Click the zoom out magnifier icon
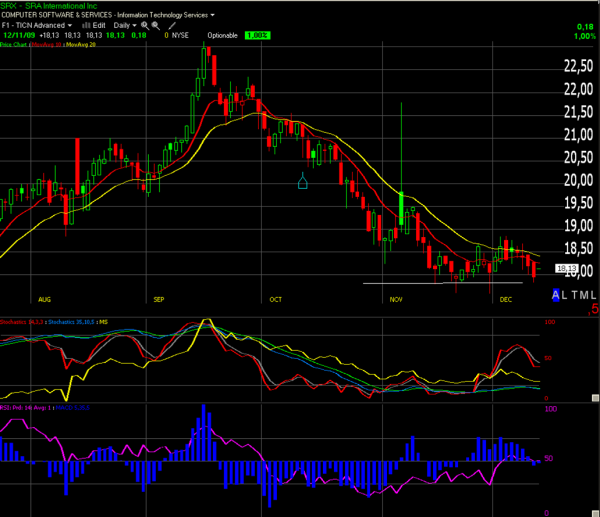 (x=155, y=25)
